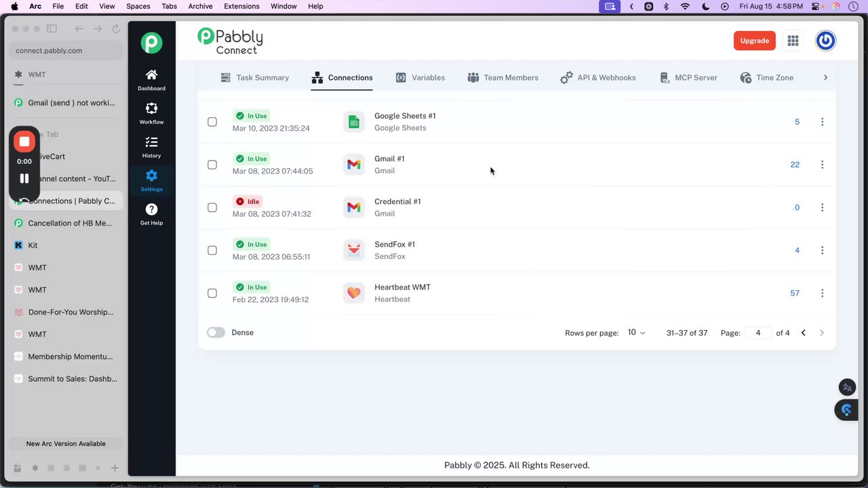Open Membership Momentu... sidebar tab
The height and width of the screenshot is (488, 868).
(66, 357)
